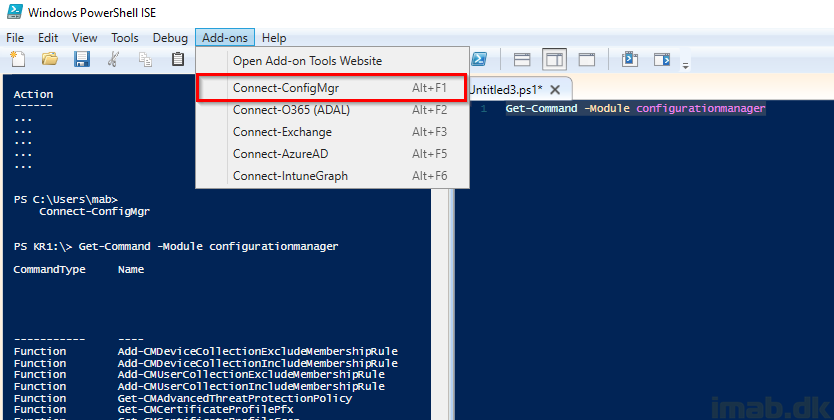Select Show Script Pane Right layout icon
The image size is (834, 420).
coord(554,60)
